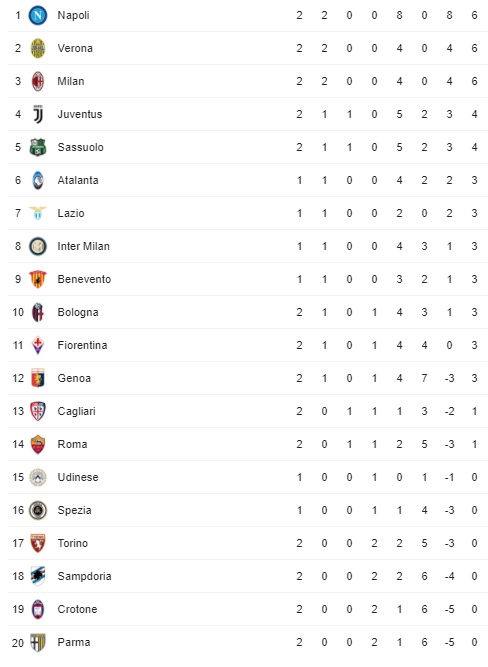Image resolution: width=488 pixels, height=667 pixels.
Task: Select the Sampdoria team logo
Action: coord(37,576)
